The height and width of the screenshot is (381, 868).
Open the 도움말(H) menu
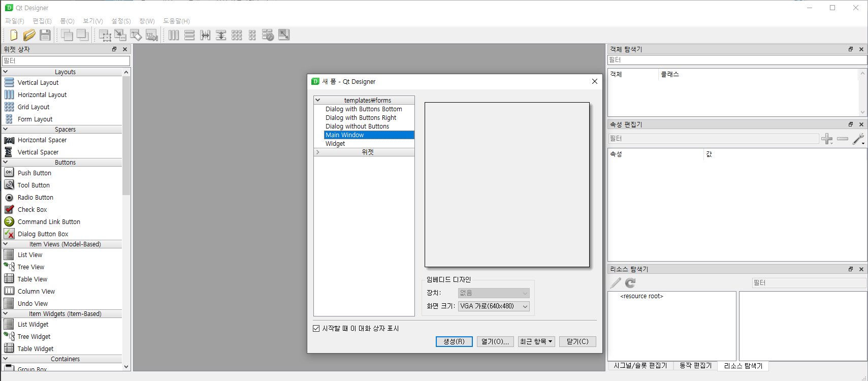coord(176,21)
